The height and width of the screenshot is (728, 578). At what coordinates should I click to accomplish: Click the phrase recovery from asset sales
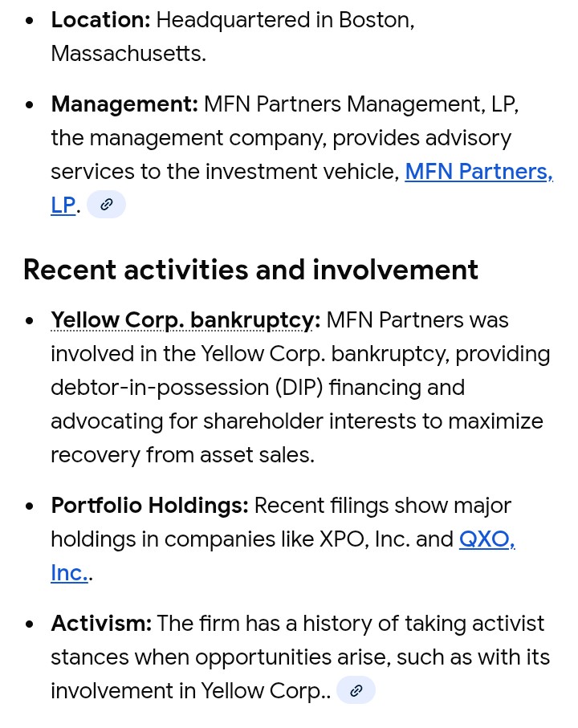tap(181, 455)
